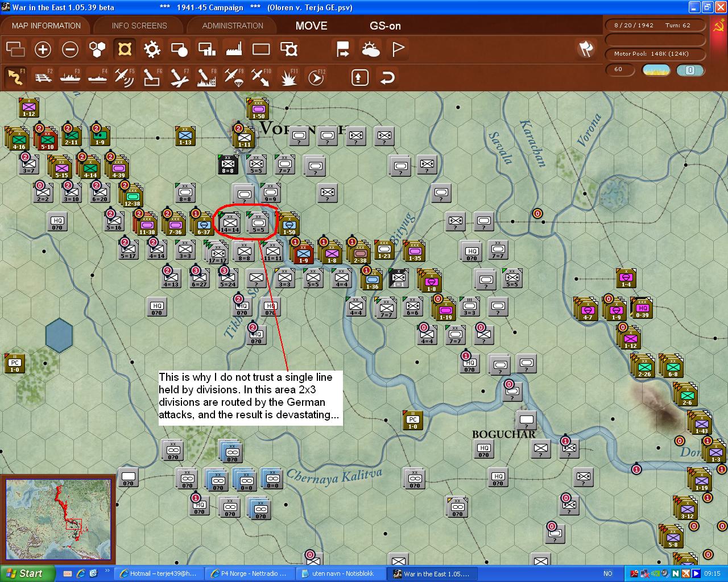Click the BOGUCHAR HQ counter

(x=483, y=450)
